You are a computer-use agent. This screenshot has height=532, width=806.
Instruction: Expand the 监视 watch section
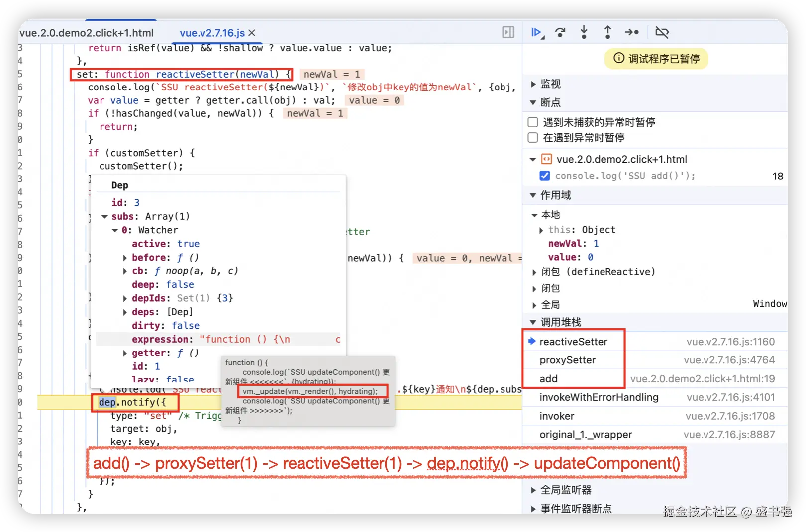pos(533,84)
